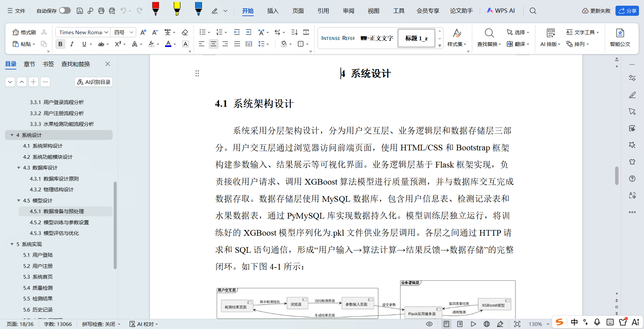Toggle spell check (拼写检查) status
The height and width of the screenshot is (329, 644).
(x=101, y=324)
